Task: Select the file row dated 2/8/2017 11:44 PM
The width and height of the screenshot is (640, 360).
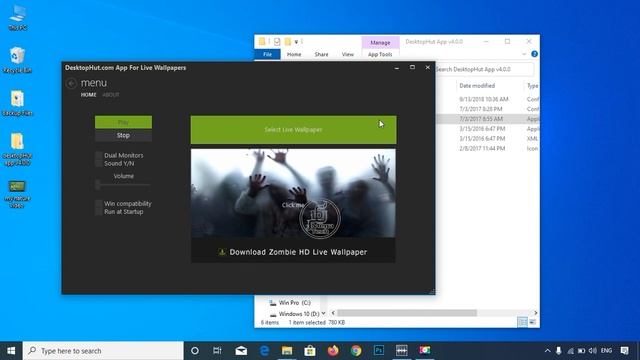Action: click(487, 149)
